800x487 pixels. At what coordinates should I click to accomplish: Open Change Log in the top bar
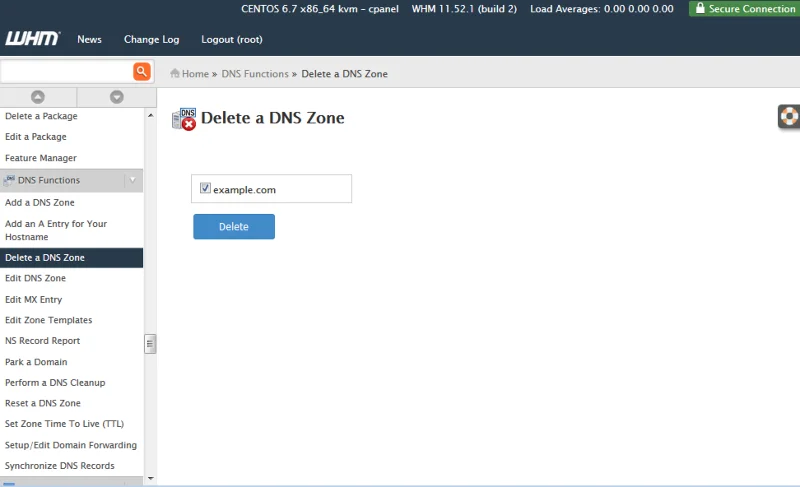(x=152, y=39)
